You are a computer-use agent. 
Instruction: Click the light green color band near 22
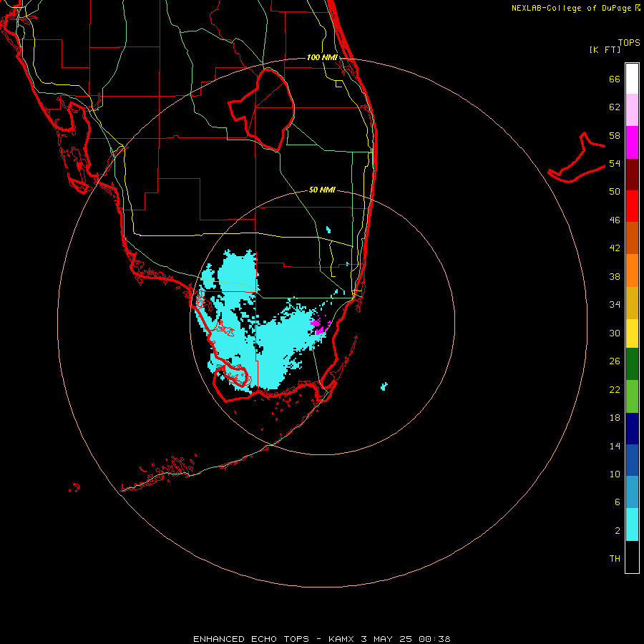pos(632,396)
